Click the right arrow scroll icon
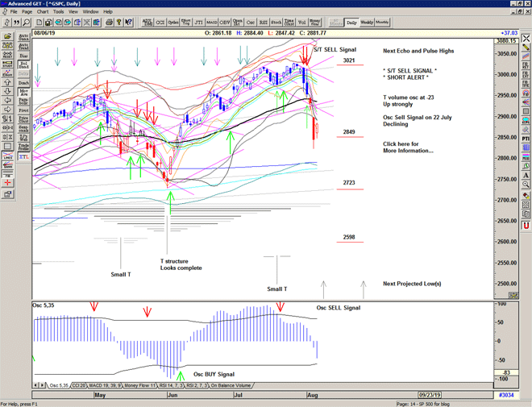 [8, 110]
